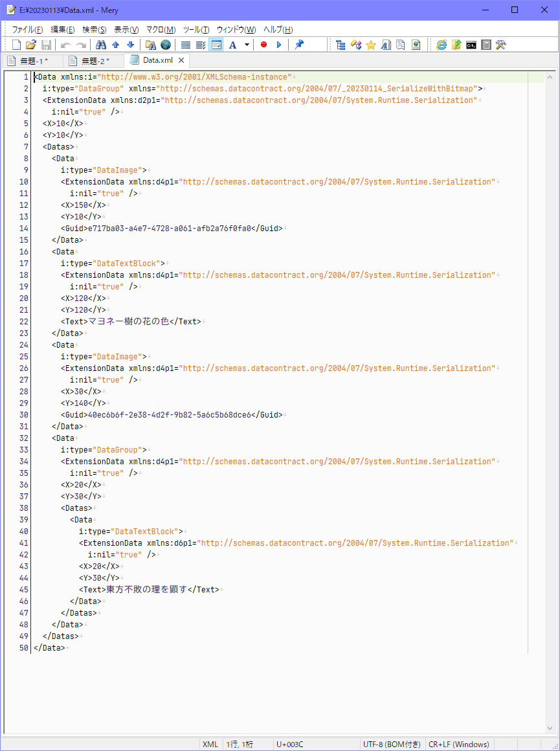
Task: Run the last recorded macro
Action: coord(279,44)
